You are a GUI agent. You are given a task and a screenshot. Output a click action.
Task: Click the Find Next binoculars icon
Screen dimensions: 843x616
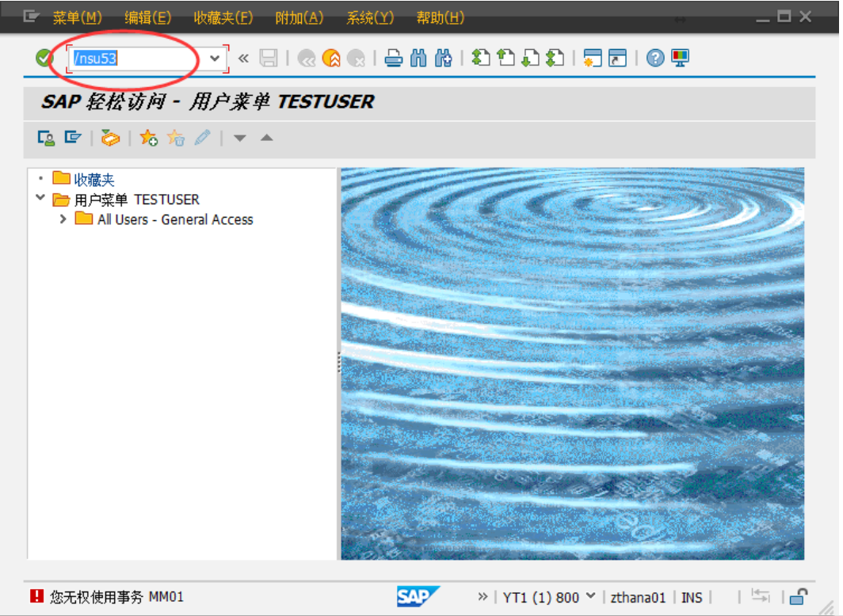point(443,58)
